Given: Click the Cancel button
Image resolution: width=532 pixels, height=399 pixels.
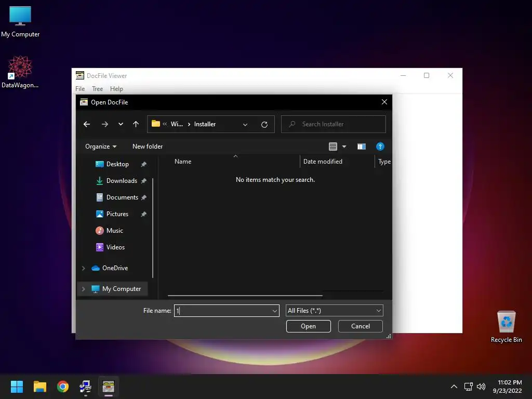Looking at the screenshot, I should 361,326.
